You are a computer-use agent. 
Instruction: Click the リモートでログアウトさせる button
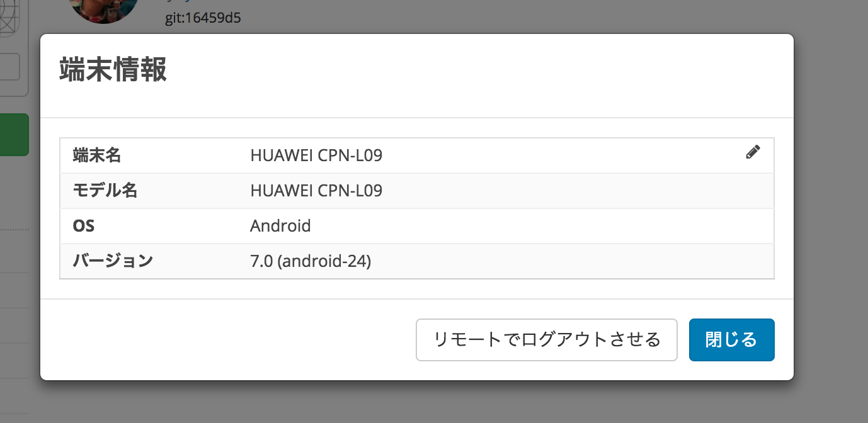(x=546, y=340)
